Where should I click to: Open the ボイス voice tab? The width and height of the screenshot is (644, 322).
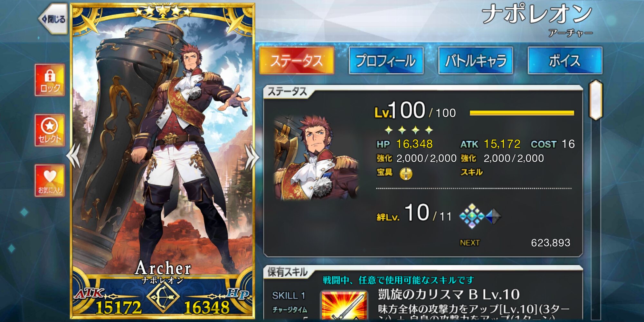coord(565,61)
